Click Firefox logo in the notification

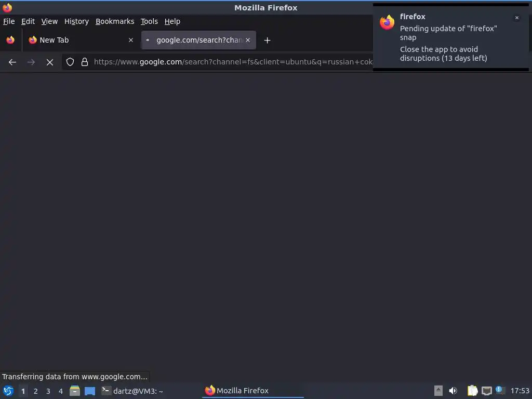(x=387, y=22)
